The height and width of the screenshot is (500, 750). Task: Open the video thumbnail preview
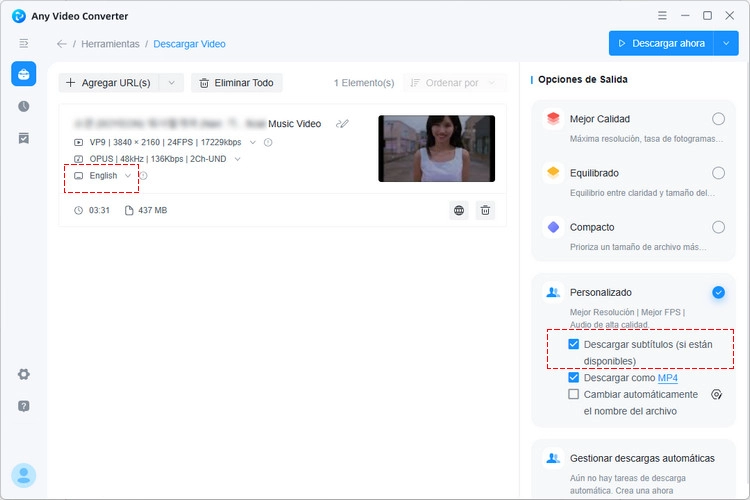click(437, 148)
